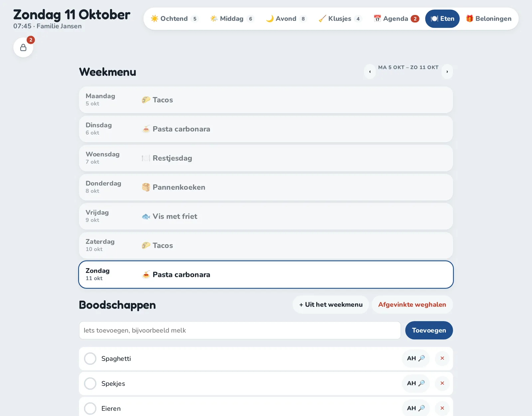Image resolution: width=532 pixels, height=416 pixels.
Task: Click Afgevinkte weghalen
Action: [412, 305]
